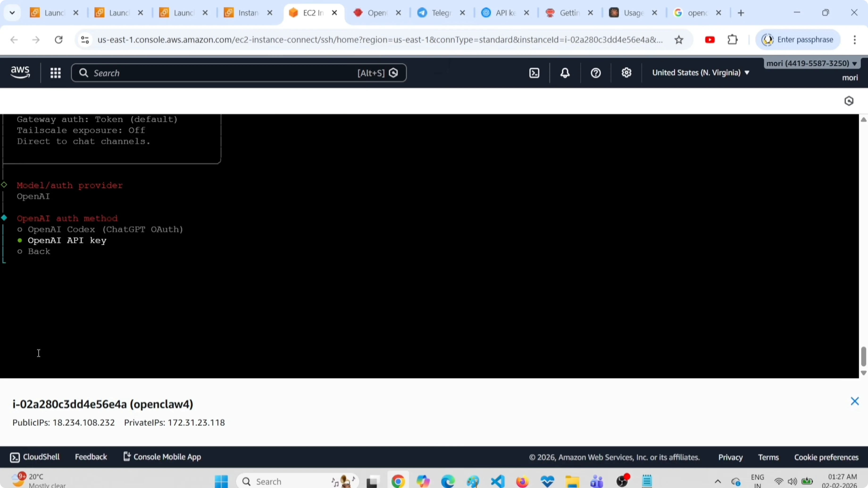
Task: Bookmark this page with the star icon
Action: (679, 40)
